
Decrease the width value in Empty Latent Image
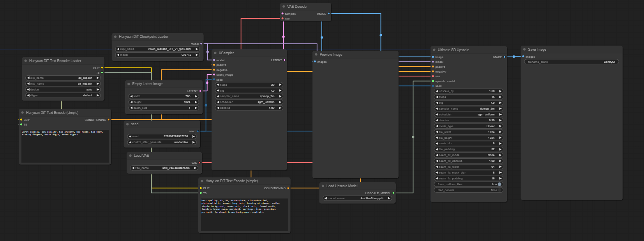(x=132, y=96)
